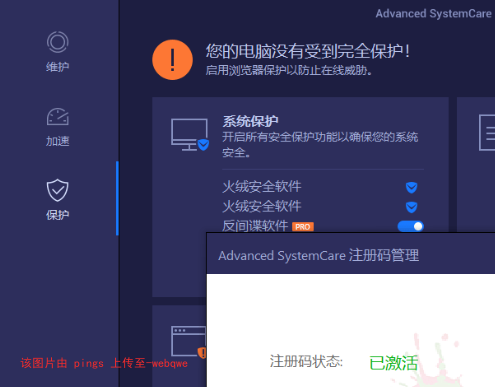Viewport: 495px width, 387px height.
Task: Open the 加速 speed-up tab in sidebar
Action: (58, 127)
